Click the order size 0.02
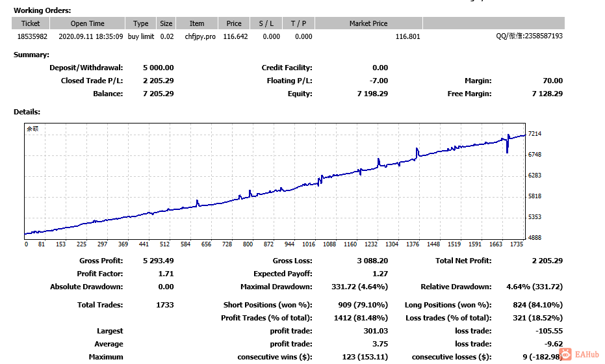 pyautogui.click(x=167, y=36)
